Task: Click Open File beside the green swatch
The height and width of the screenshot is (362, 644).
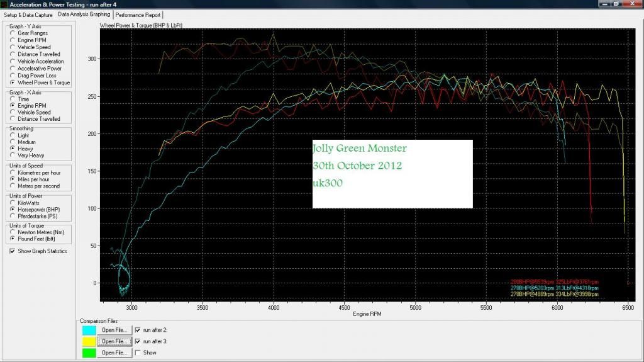Action: click(114, 353)
